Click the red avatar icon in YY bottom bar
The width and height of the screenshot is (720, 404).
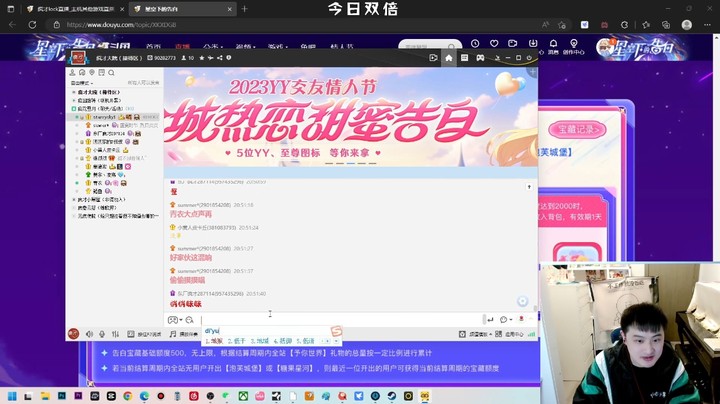(73, 334)
